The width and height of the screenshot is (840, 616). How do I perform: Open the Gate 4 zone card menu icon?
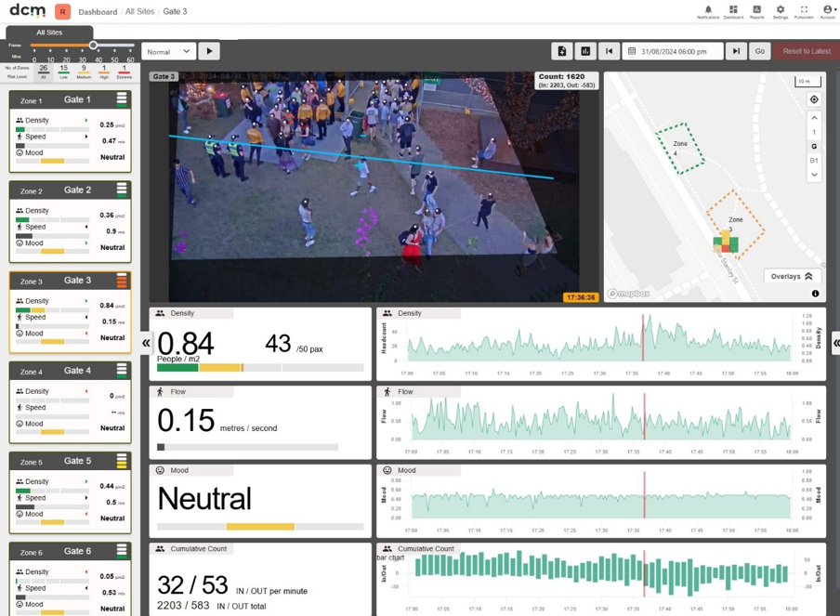[122, 370]
